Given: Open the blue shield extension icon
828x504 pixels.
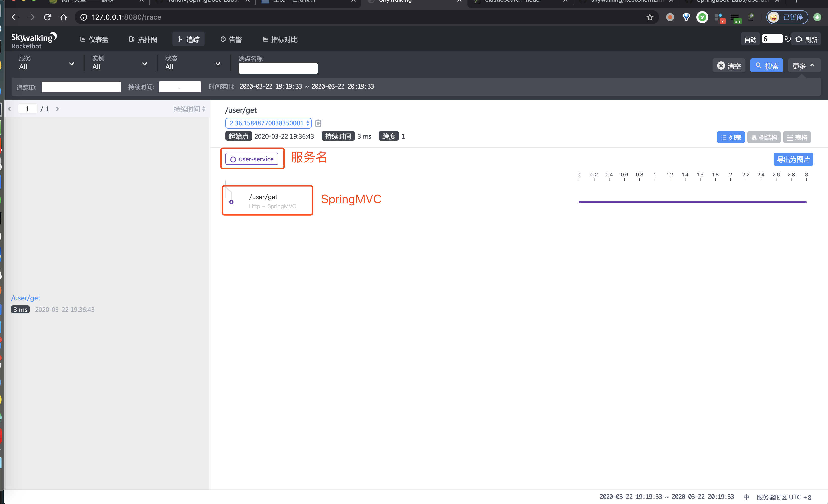Looking at the screenshot, I should click(x=686, y=17).
